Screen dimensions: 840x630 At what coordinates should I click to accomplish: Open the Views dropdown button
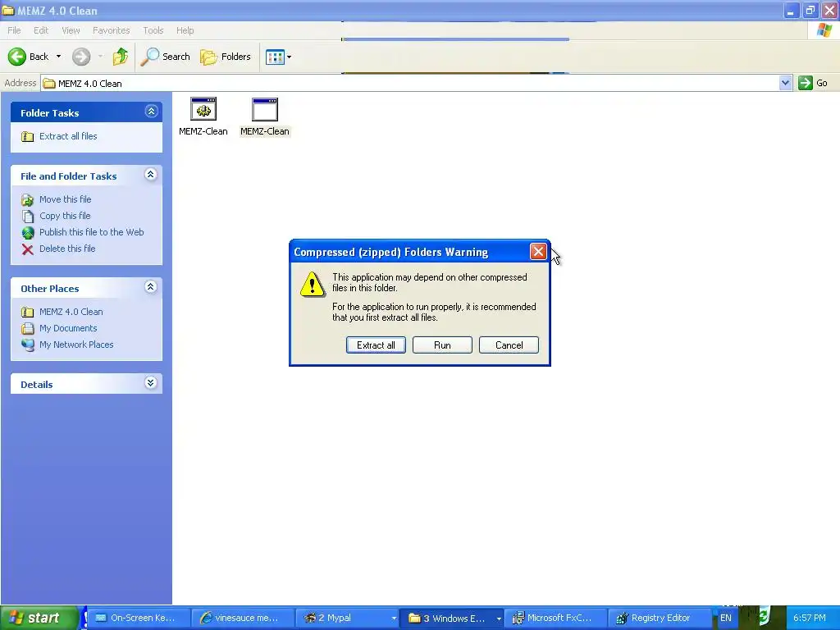(x=279, y=57)
